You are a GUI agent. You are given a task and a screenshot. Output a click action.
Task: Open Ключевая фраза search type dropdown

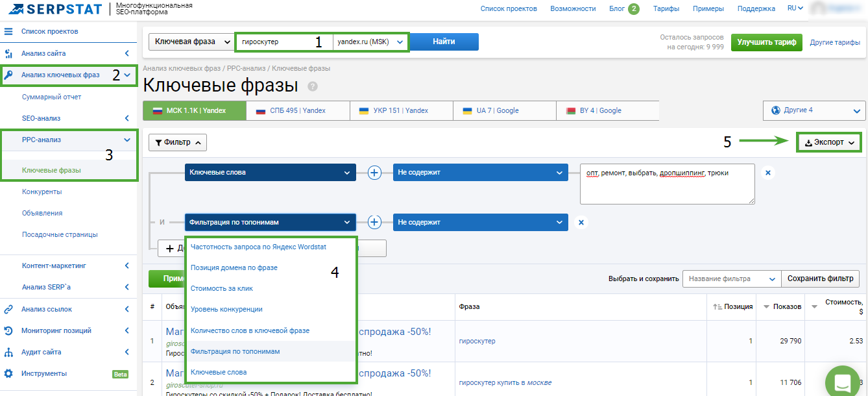click(x=191, y=42)
